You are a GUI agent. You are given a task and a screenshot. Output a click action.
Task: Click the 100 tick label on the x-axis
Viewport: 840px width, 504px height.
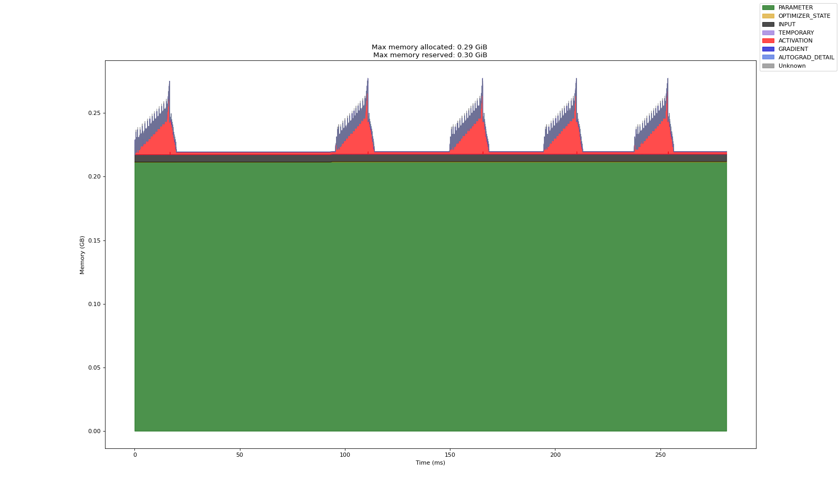click(345, 455)
